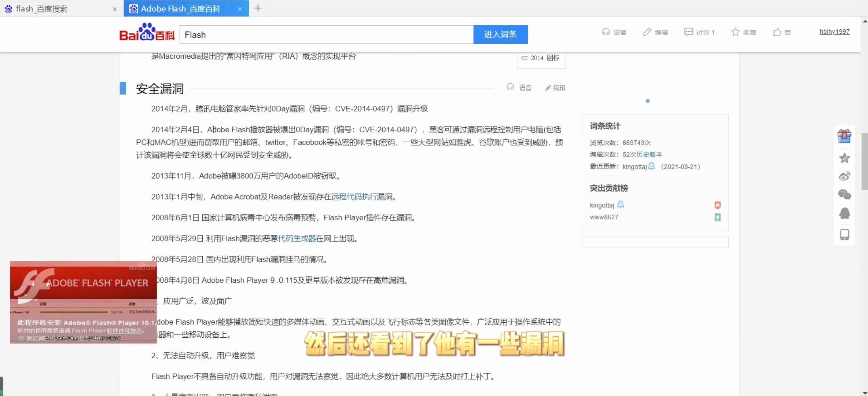Click the 突出贡献榜 heading
Screen dimensions: 868x396
(x=608, y=188)
